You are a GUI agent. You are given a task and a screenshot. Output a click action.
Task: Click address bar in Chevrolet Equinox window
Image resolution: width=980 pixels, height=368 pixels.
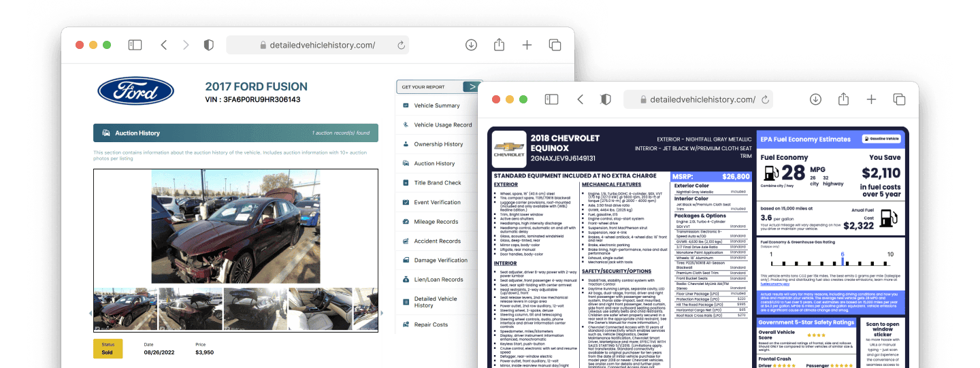coord(698,99)
